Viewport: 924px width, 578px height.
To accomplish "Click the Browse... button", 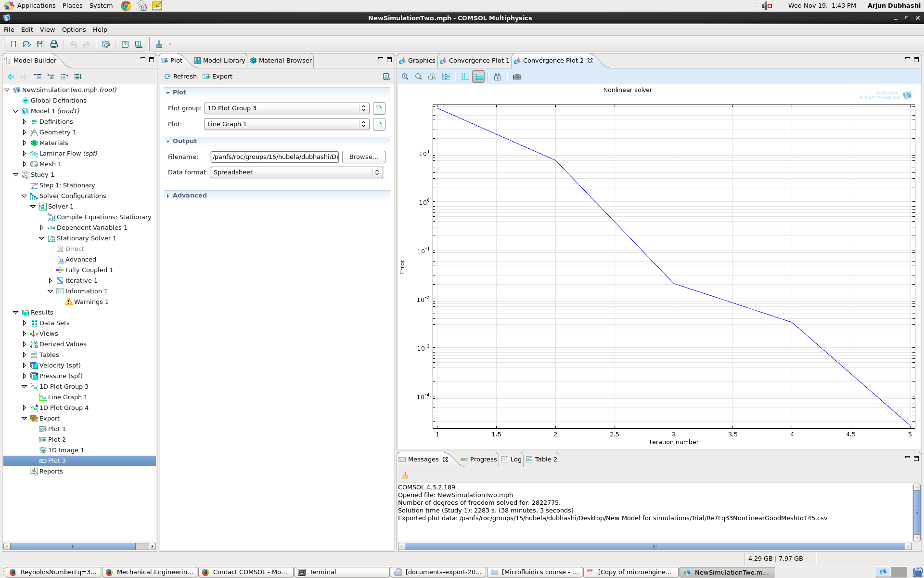I will click(363, 157).
